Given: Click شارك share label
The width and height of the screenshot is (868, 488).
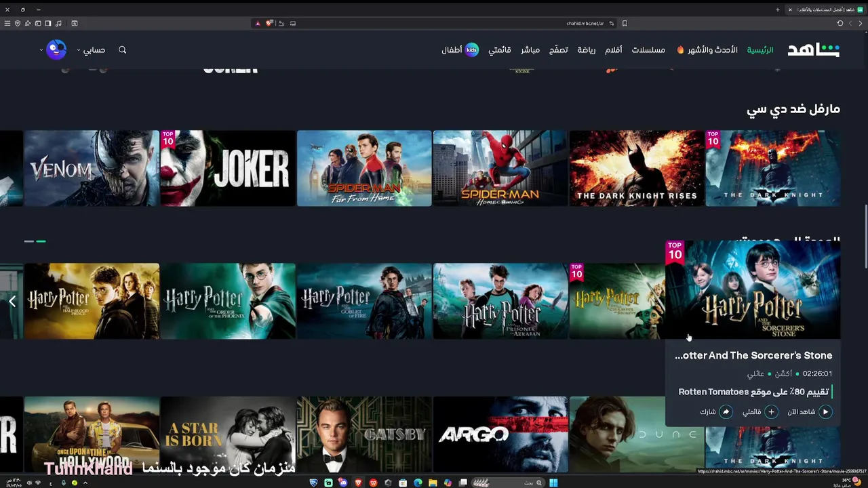Looking at the screenshot, I should [x=708, y=411].
